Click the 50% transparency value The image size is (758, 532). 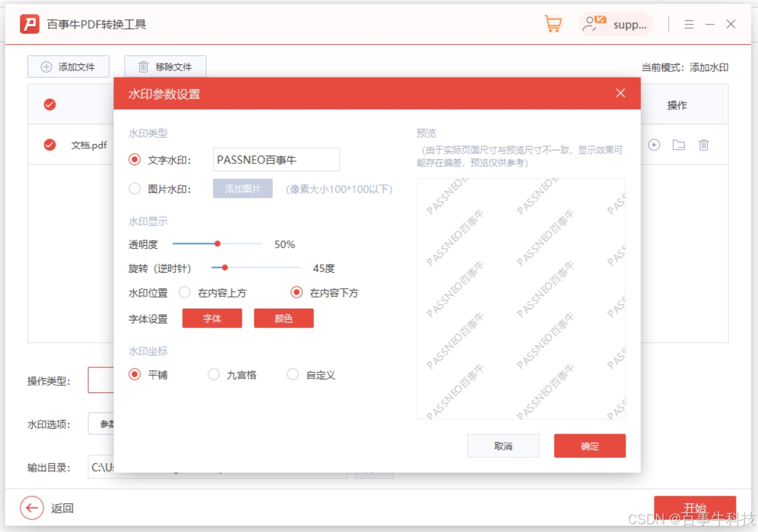coord(285,245)
